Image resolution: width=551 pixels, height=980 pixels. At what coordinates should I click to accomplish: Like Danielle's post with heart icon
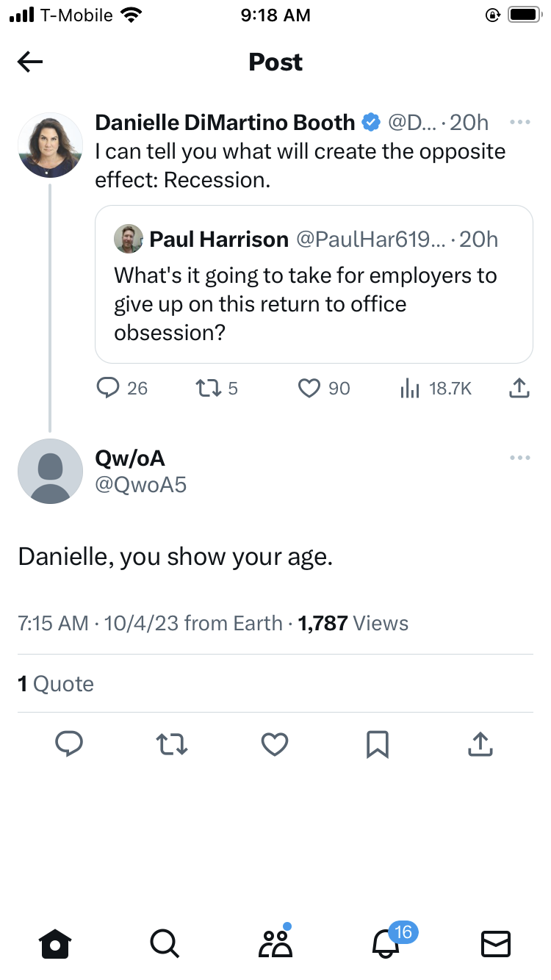tap(309, 388)
